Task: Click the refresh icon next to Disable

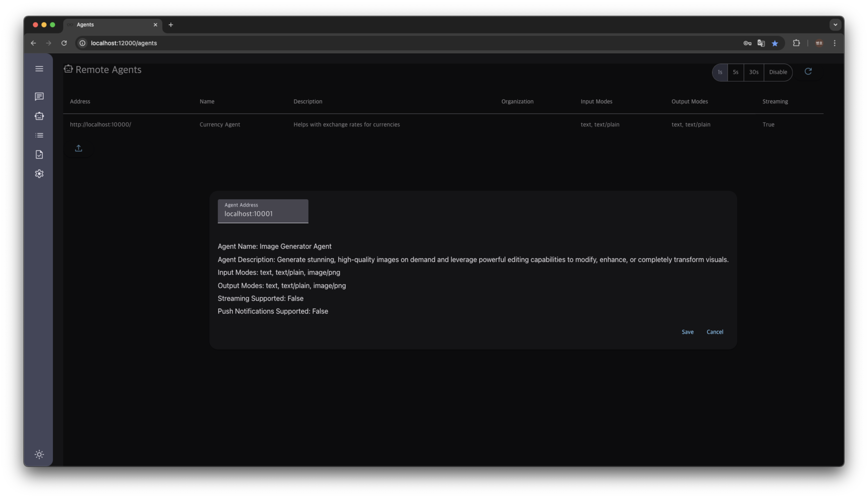Action: pos(808,71)
